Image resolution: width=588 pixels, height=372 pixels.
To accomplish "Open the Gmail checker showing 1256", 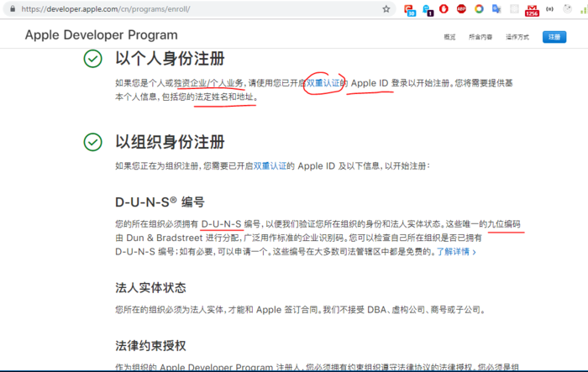I will (x=532, y=11).
